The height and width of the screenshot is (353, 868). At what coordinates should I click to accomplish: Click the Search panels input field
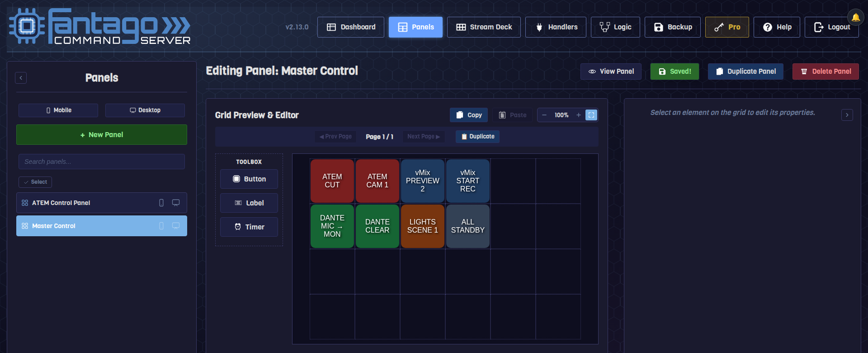102,162
